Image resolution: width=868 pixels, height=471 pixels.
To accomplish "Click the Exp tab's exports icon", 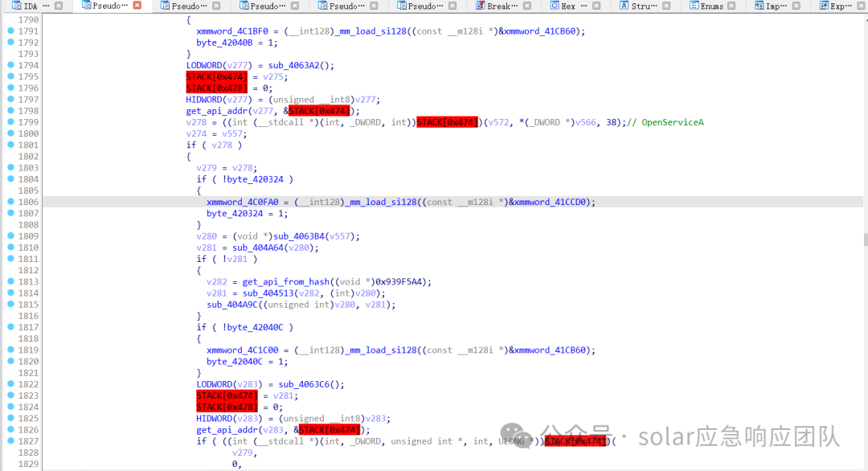I will pyautogui.click(x=824, y=6).
